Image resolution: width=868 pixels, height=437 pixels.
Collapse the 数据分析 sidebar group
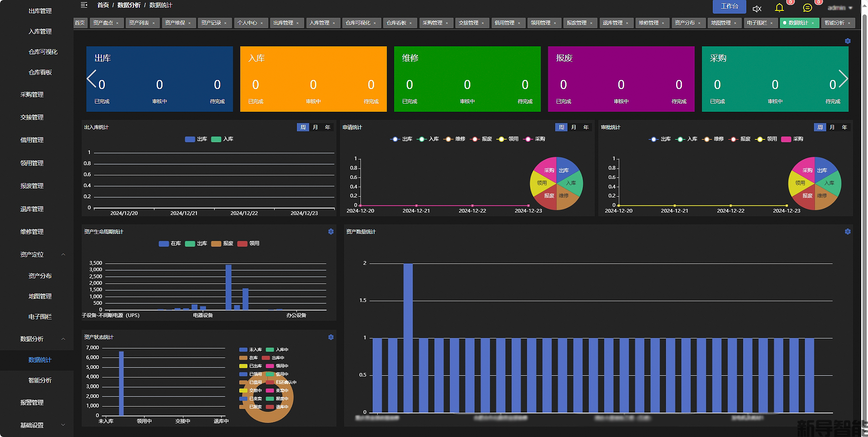pyautogui.click(x=63, y=339)
